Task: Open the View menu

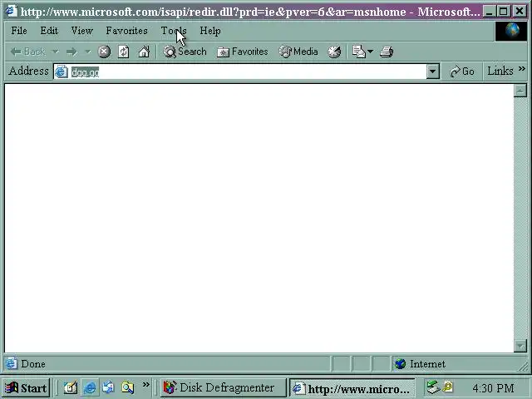Action: coord(81,31)
